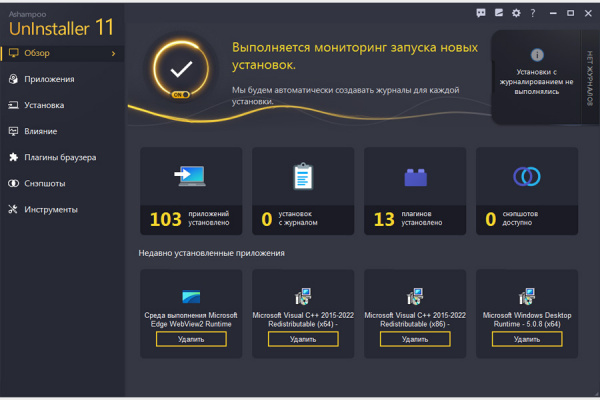
Task: Click the checkmark monitoring status circle
Action: click(x=181, y=69)
